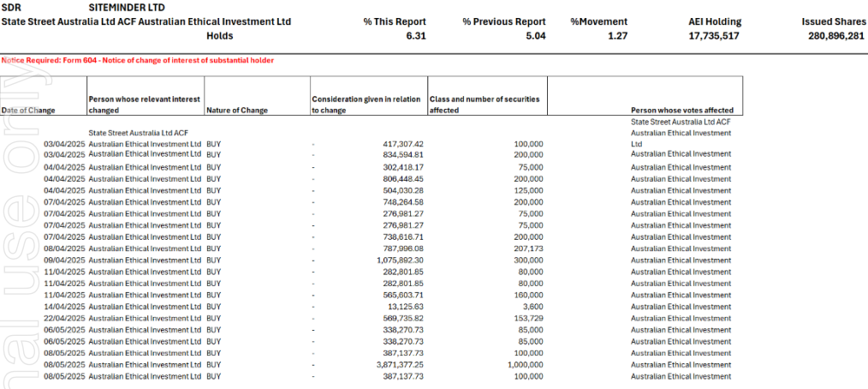This screenshot has height=389, width=868.
Task: Select the % Previous Report header
Action: [x=502, y=21]
